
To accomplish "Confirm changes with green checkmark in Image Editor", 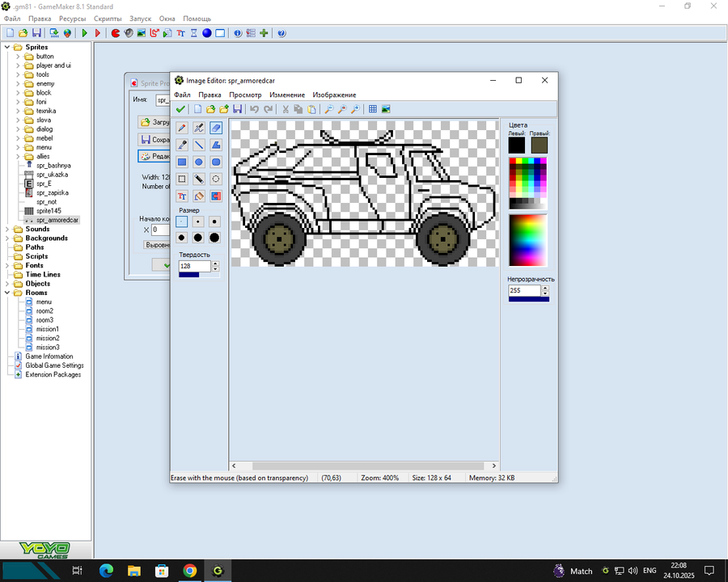I will pos(180,109).
